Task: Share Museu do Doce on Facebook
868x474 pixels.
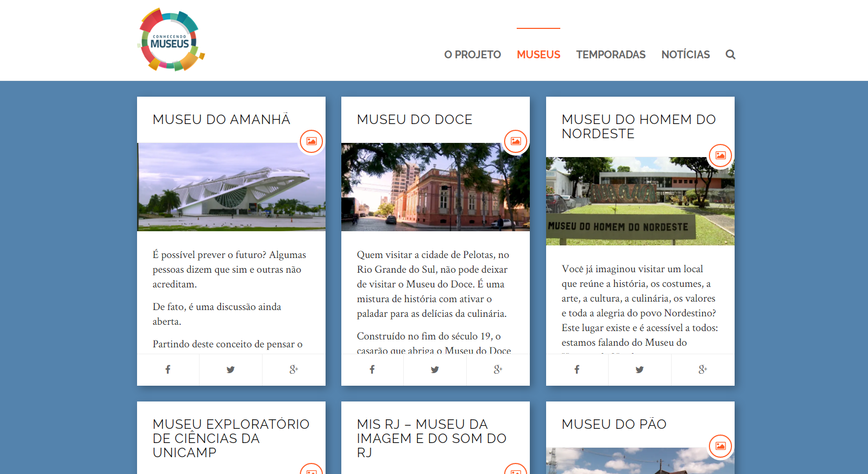Action: 372,370
